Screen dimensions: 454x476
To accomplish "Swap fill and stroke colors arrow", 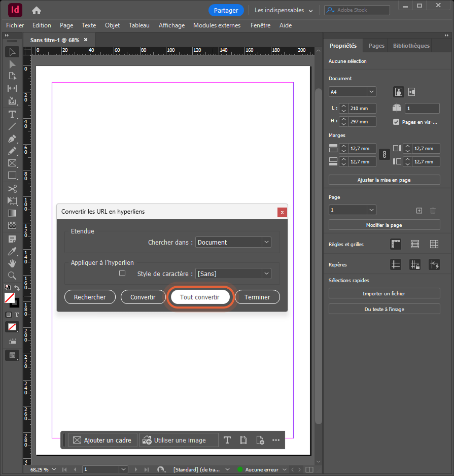I will pos(17,288).
